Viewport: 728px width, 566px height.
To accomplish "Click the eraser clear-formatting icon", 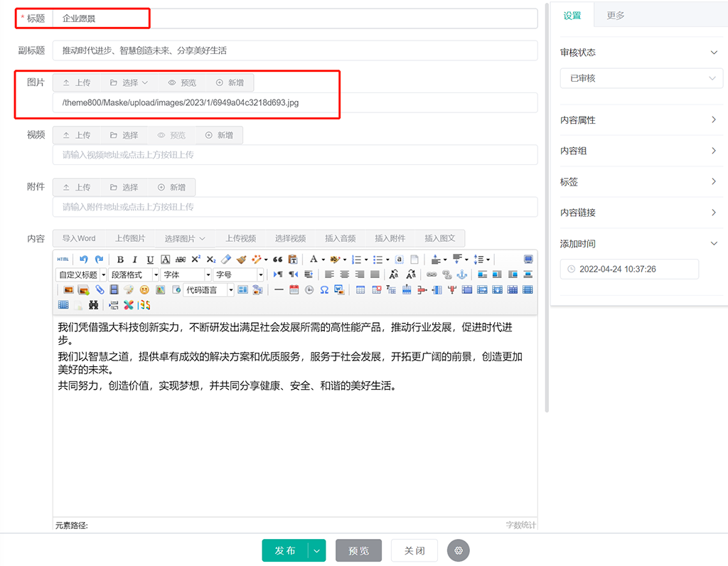I will coord(226,260).
